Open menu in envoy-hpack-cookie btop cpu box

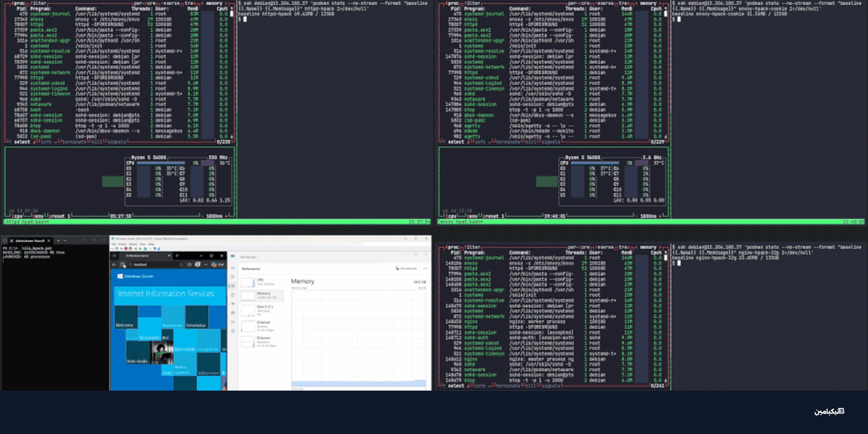[x=472, y=217]
